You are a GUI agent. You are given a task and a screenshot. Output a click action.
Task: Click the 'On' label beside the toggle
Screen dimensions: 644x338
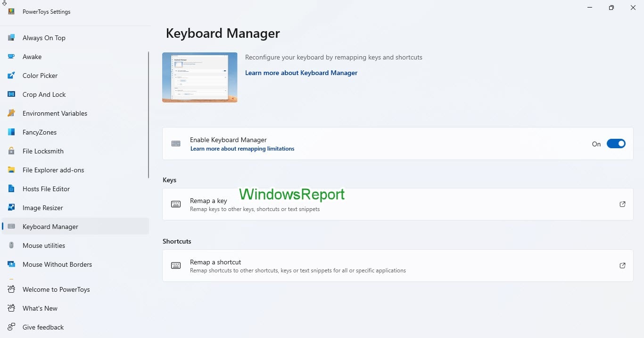click(x=596, y=144)
